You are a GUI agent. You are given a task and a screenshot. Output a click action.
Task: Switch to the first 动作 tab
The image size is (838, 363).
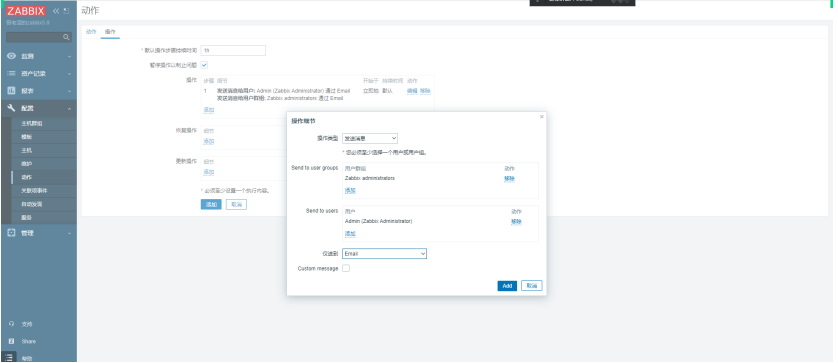click(x=91, y=32)
